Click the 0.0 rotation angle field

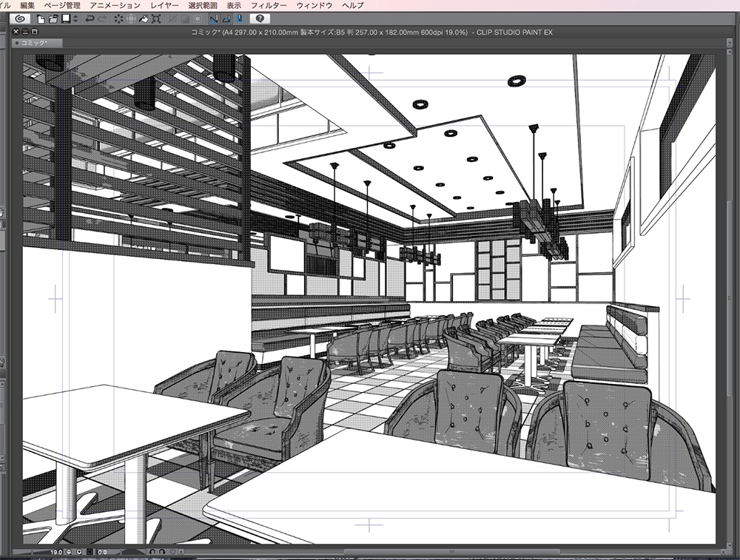(102, 552)
